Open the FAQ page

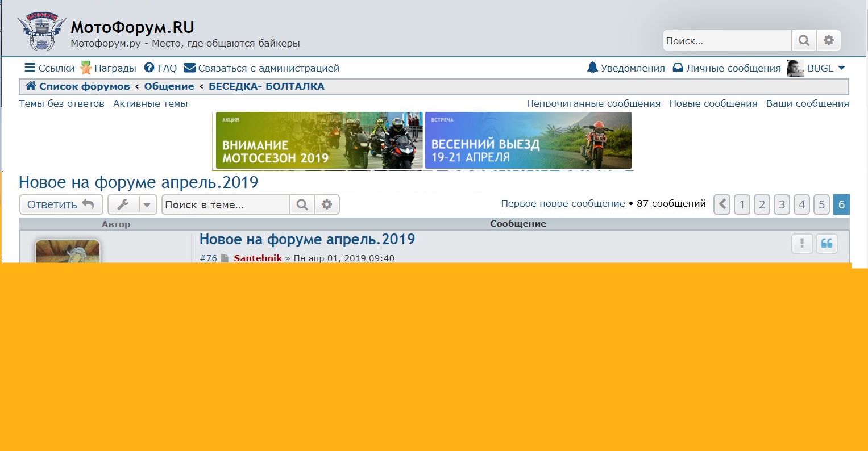(x=160, y=68)
